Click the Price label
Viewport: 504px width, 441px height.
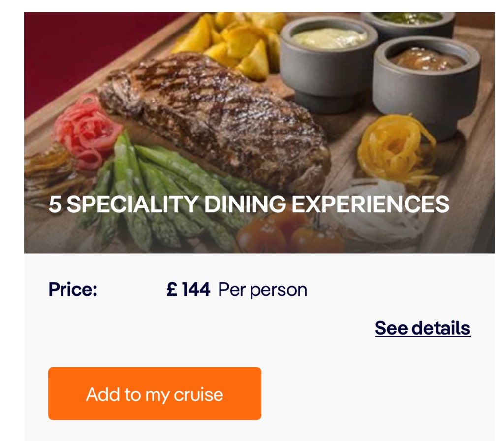pos(73,289)
